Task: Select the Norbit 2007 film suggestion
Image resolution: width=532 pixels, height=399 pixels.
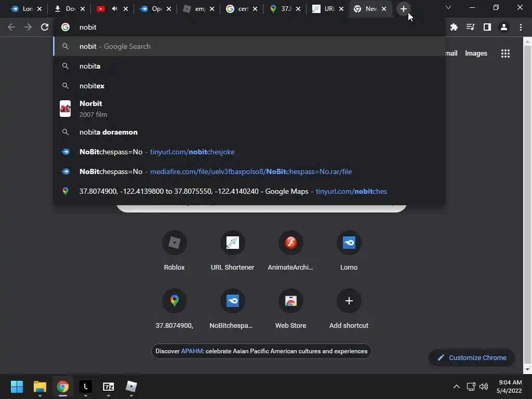Action: click(x=249, y=109)
